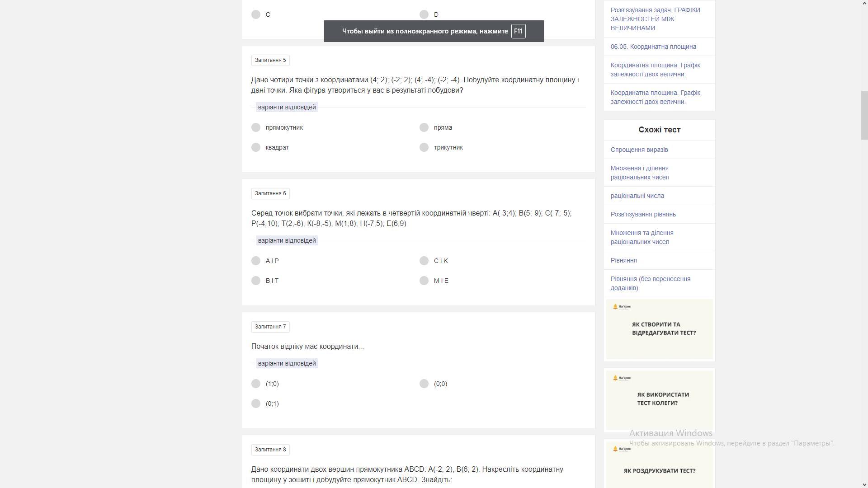868x488 pixels.
Task: Open 'Як створити та відредагувати тест?' thumbnail
Action: coord(659,329)
